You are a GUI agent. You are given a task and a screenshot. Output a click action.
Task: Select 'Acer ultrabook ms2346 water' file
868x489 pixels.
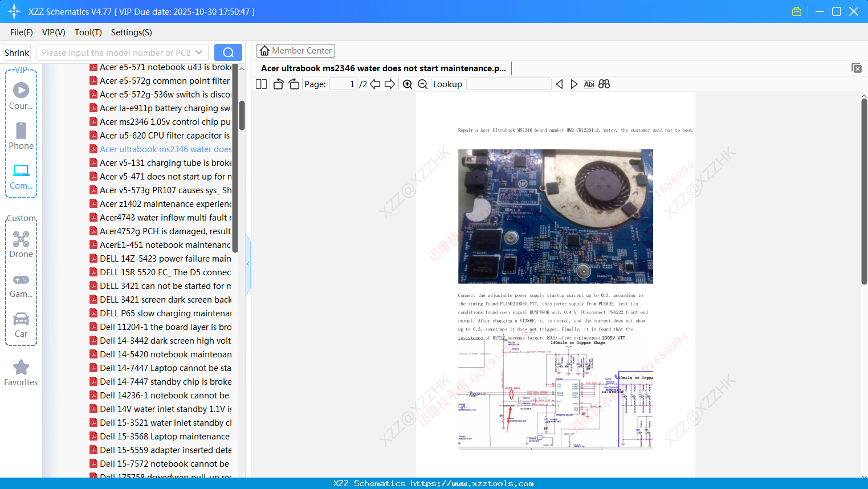161,149
